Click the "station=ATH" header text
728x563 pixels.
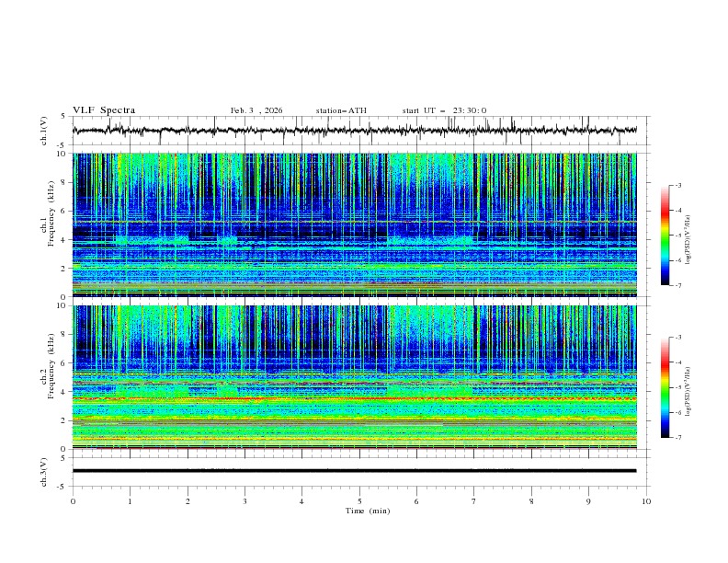(x=341, y=110)
